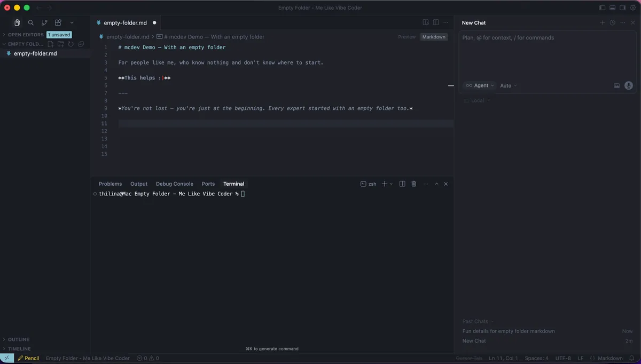Switch to the Problems panel tab
641x364 pixels.
[110, 184]
